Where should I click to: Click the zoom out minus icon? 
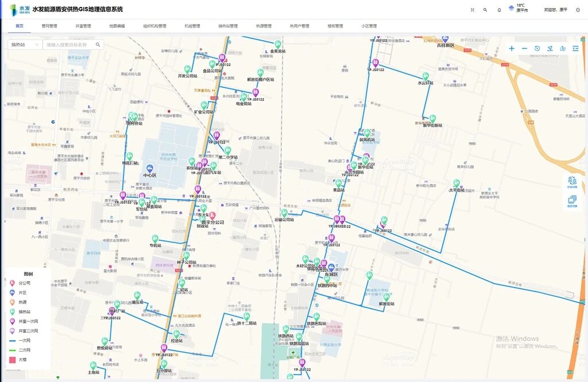(524, 49)
